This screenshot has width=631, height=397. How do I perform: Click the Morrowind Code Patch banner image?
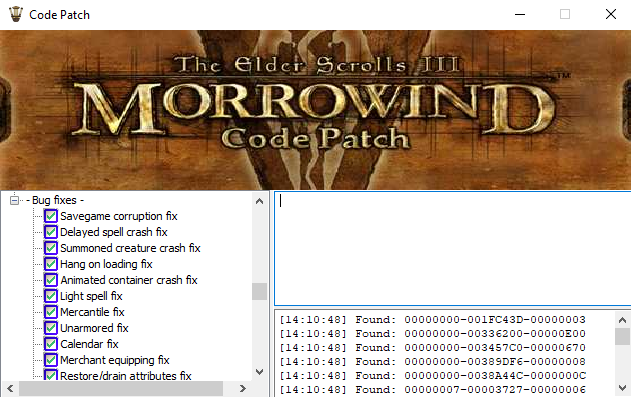[x=316, y=110]
